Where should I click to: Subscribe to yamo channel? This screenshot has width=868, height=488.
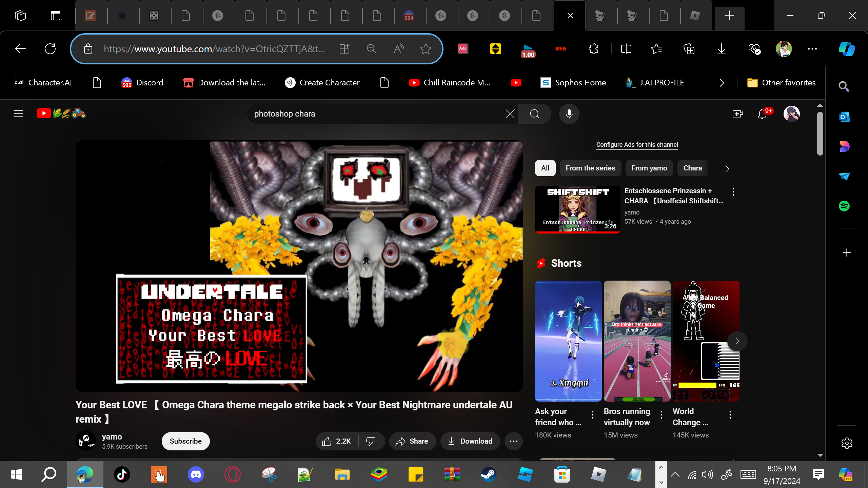tap(185, 441)
